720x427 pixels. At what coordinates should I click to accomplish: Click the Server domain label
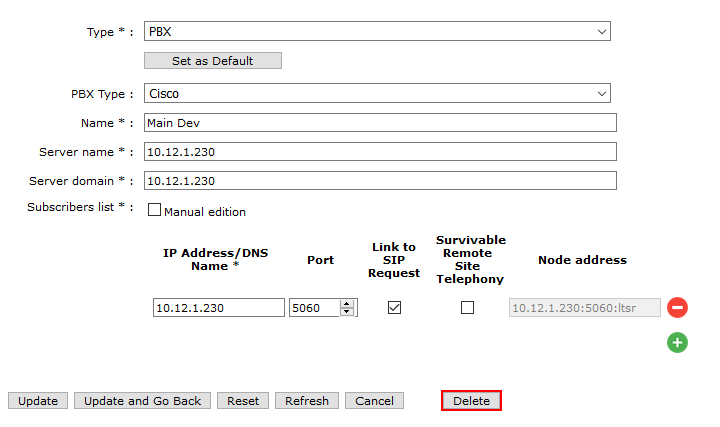coord(81,181)
